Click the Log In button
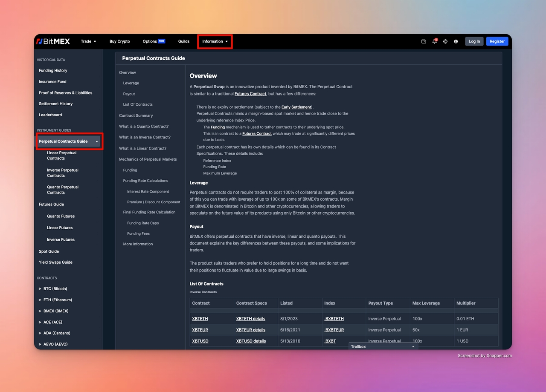546x392 pixels. pyautogui.click(x=474, y=41)
